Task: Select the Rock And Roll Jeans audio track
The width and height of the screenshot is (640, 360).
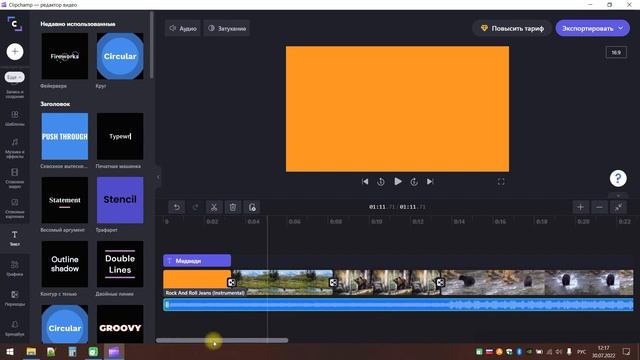Action: click(398, 304)
